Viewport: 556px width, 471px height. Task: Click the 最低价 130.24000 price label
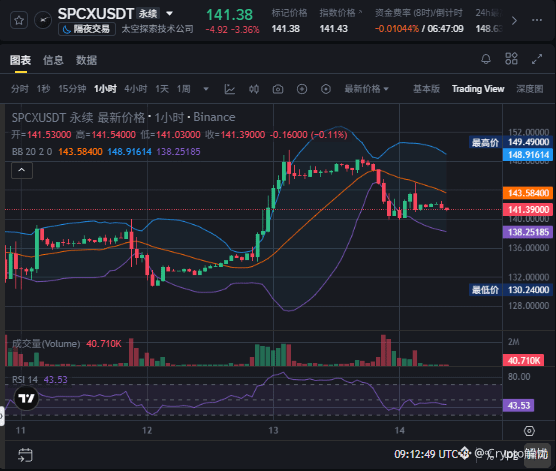[x=511, y=290]
